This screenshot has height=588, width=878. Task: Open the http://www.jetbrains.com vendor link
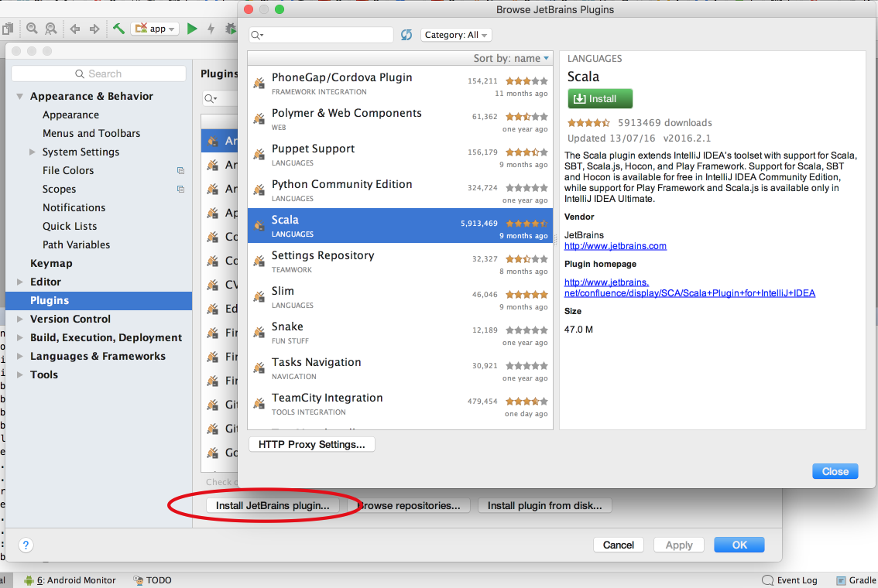615,246
